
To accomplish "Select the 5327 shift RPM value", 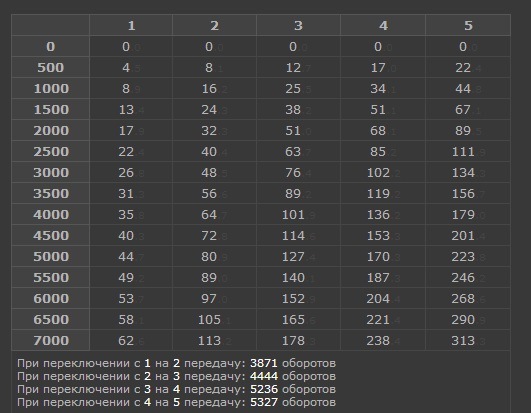I will point(263,402).
